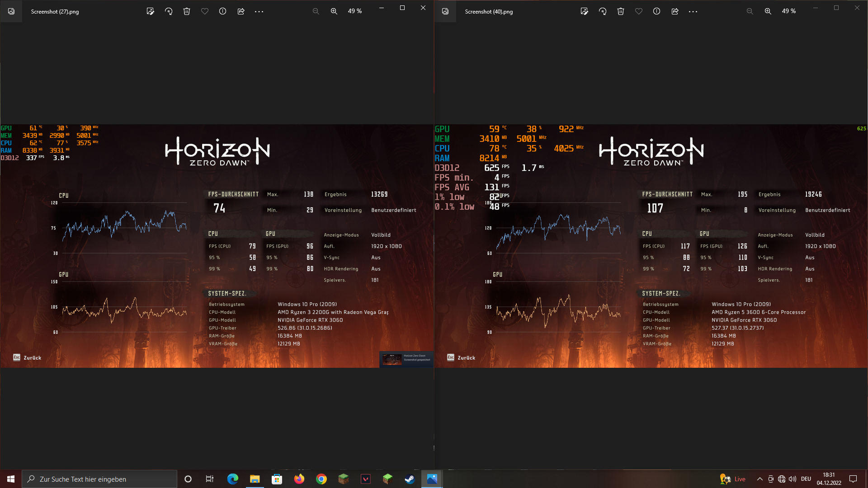Favorite Screenshot (27).png with heart icon

205,11
